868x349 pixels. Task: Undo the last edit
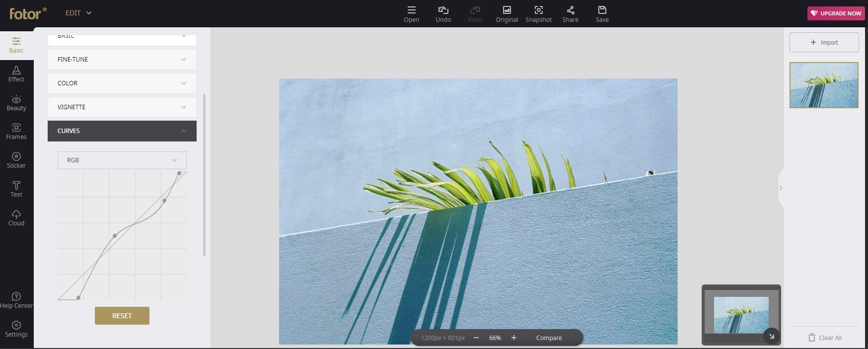[x=443, y=14]
